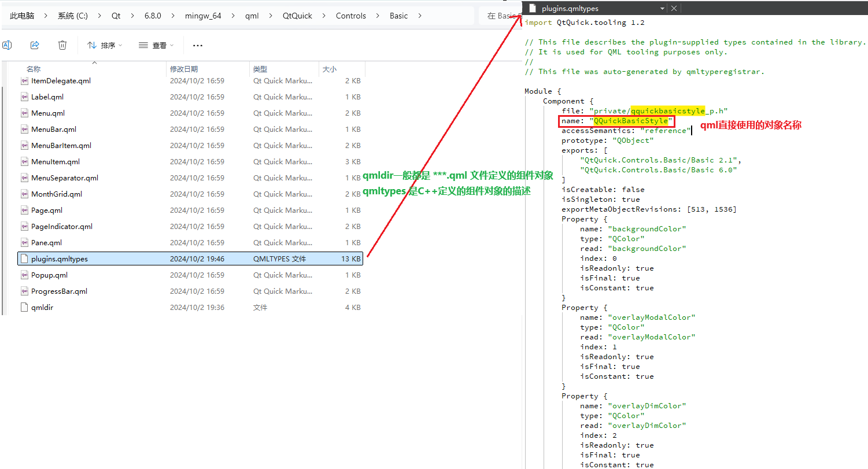Click the Share icon in Explorer toolbar
868x469 pixels.
[x=35, y=45]
